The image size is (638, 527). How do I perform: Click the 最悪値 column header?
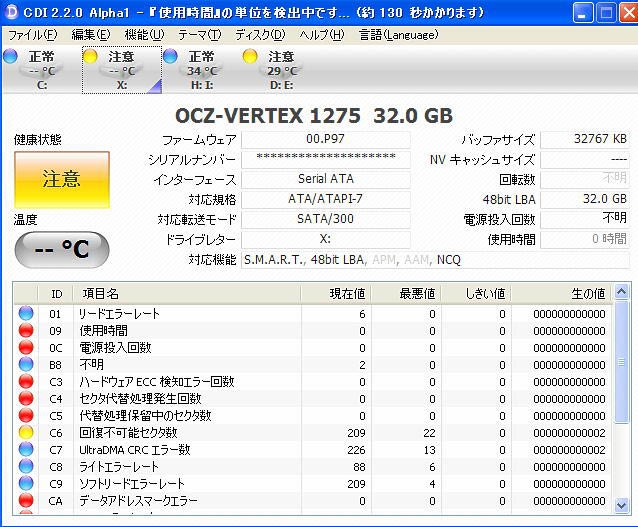click(x=406, y=293)
